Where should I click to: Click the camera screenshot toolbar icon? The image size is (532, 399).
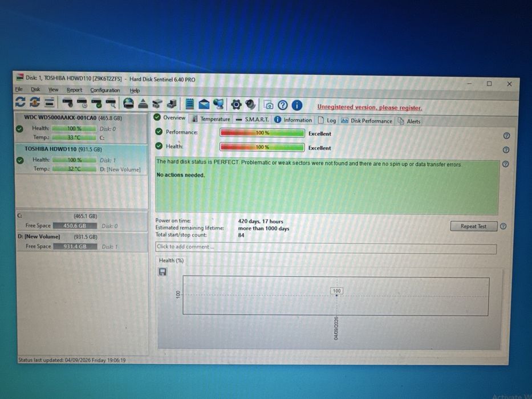269,105
